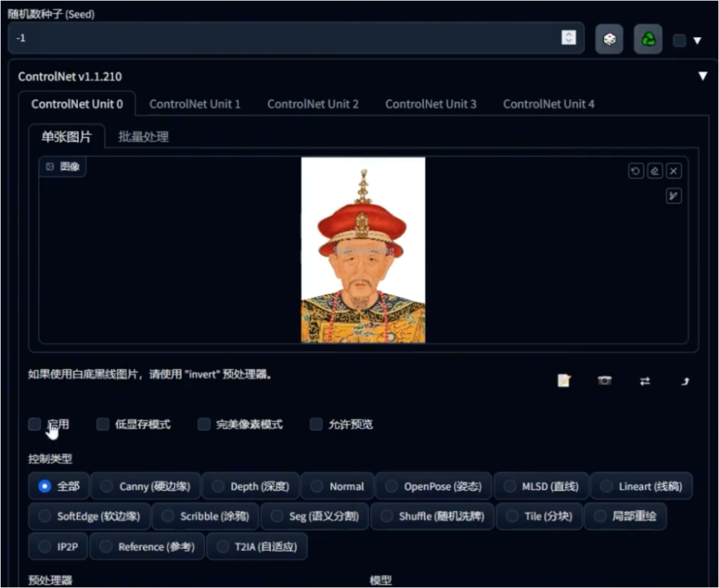This screenshot has width=719, height=588.
Task: Click the curved arrow send dimensions icon
Action: click(685, 381)
